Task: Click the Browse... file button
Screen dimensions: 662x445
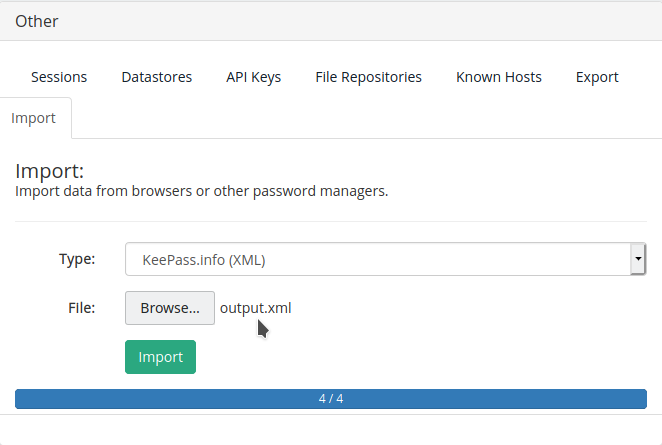Action: 170,308
